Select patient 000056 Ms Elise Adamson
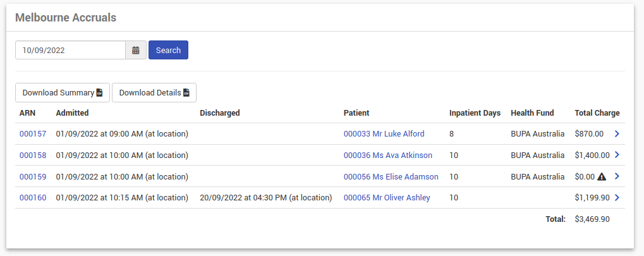The height and width of the screenshot is (256, 644). (391, 177)
